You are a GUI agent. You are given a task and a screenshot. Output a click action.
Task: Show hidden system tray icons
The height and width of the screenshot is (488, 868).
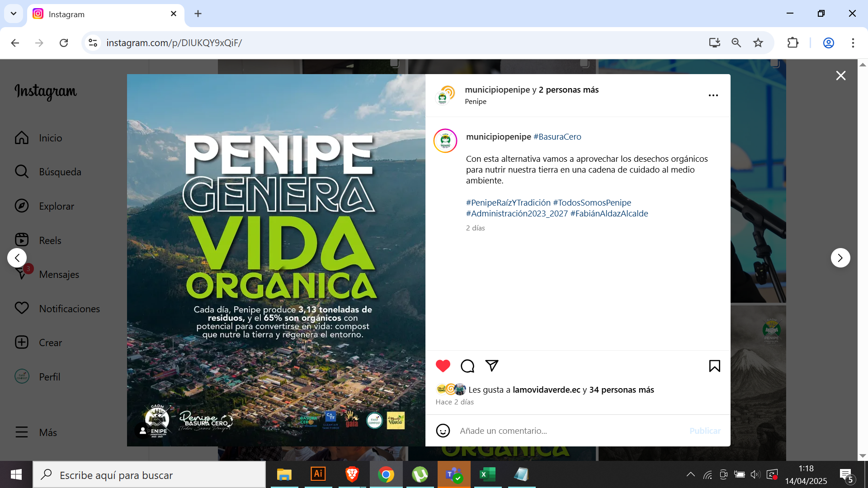tap(691, 474)
